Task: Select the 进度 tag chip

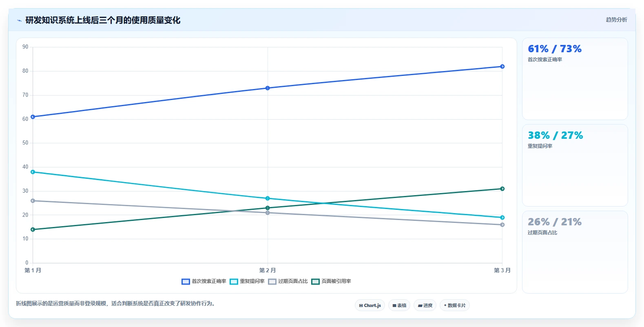Action: pyautogui.click(x=425, y=305)
